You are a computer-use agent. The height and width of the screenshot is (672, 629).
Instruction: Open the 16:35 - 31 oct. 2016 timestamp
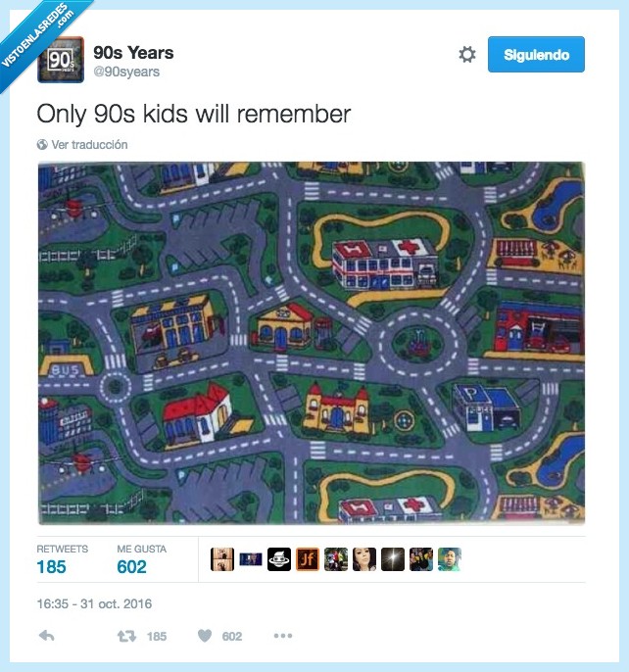94,603
